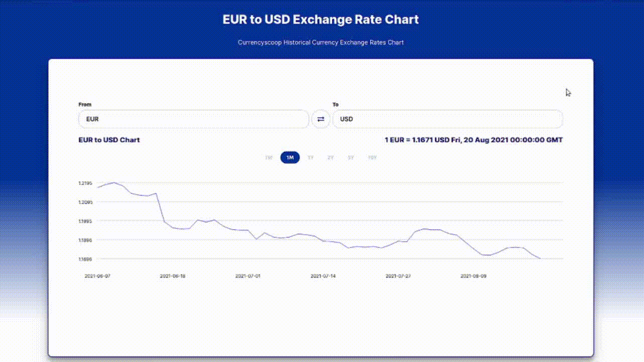Switch chart to 2Y range
Image resolution: width=644 pixels, height=362 pixels.
tap(331, 158)
